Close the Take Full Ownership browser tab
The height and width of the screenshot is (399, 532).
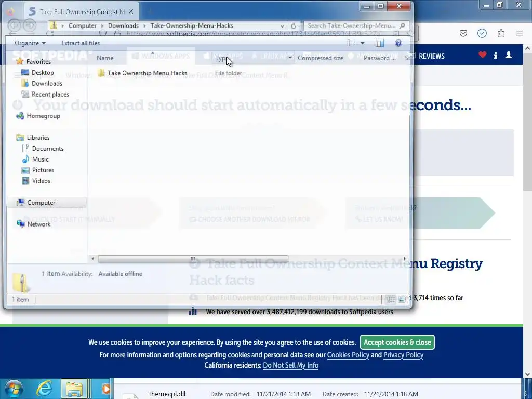(131, 12)
